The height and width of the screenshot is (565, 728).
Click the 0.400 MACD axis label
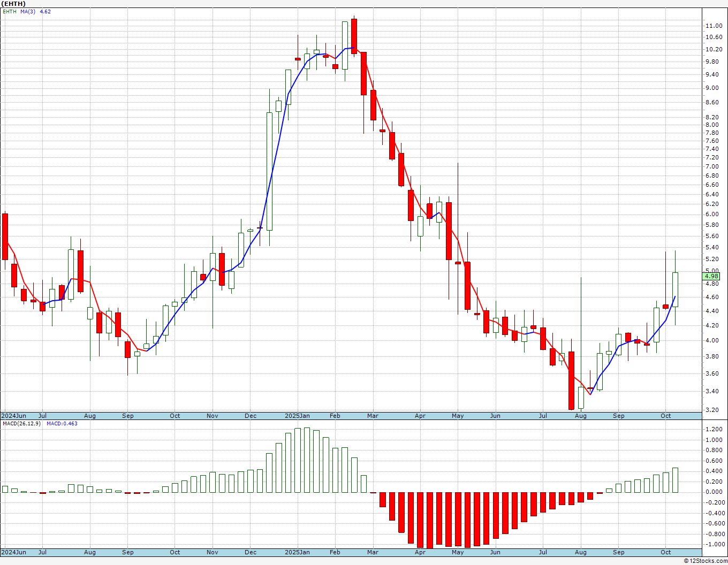click(x=714, y=471)
